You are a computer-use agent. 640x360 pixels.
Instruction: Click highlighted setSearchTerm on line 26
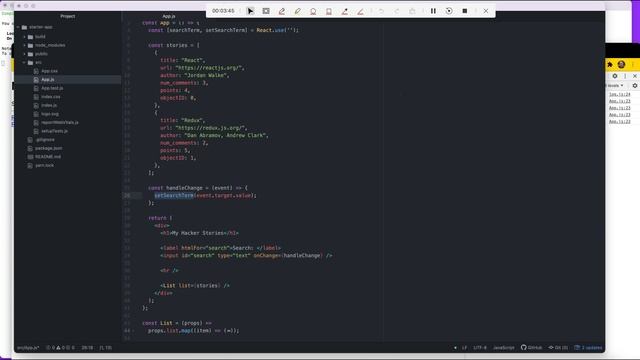click(x=174, y=196)
